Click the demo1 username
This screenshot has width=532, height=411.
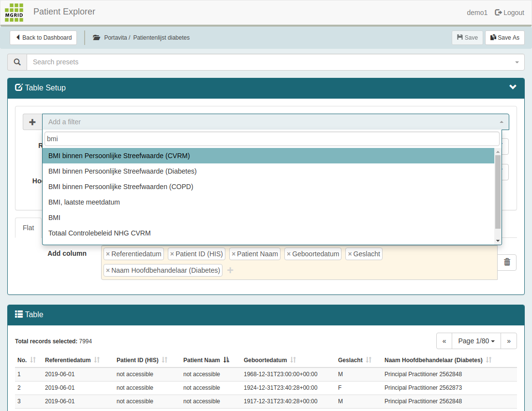coord(477,13)
